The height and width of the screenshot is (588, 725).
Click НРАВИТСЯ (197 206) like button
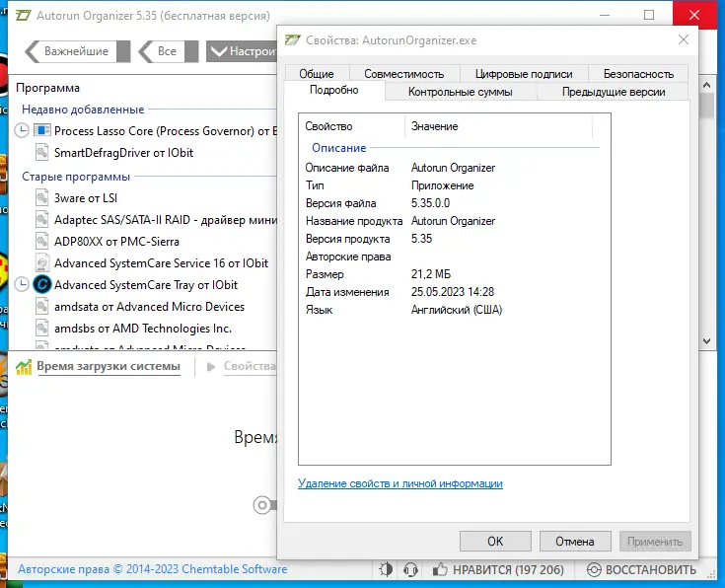tap(498, 569)
